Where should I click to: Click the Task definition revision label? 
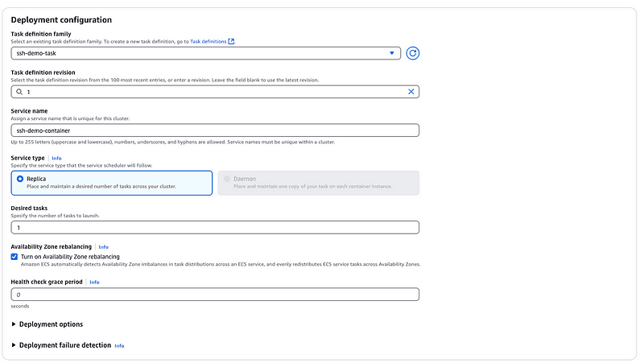tap(43, 72)
